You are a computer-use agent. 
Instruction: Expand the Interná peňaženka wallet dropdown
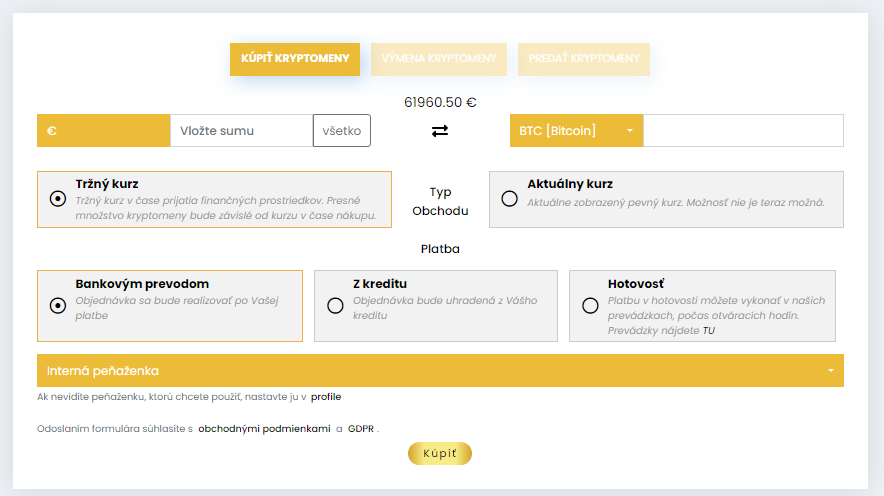[440, 371]
